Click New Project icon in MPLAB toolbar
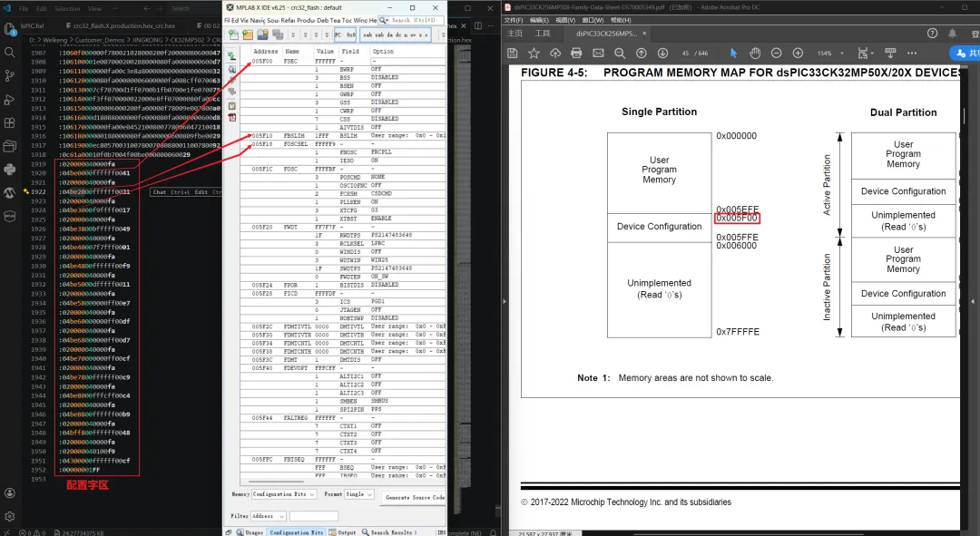This screenshot has width=980, height=536. coord(248,35)
